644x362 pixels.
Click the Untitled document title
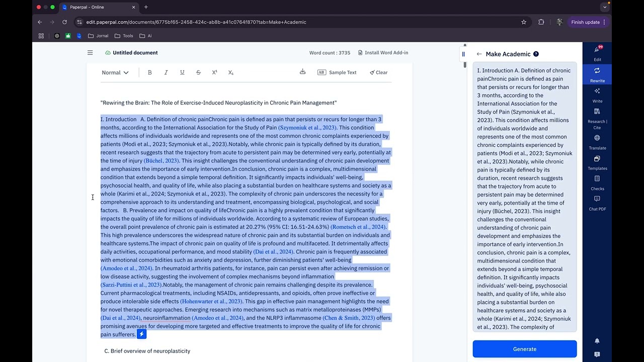135,53
